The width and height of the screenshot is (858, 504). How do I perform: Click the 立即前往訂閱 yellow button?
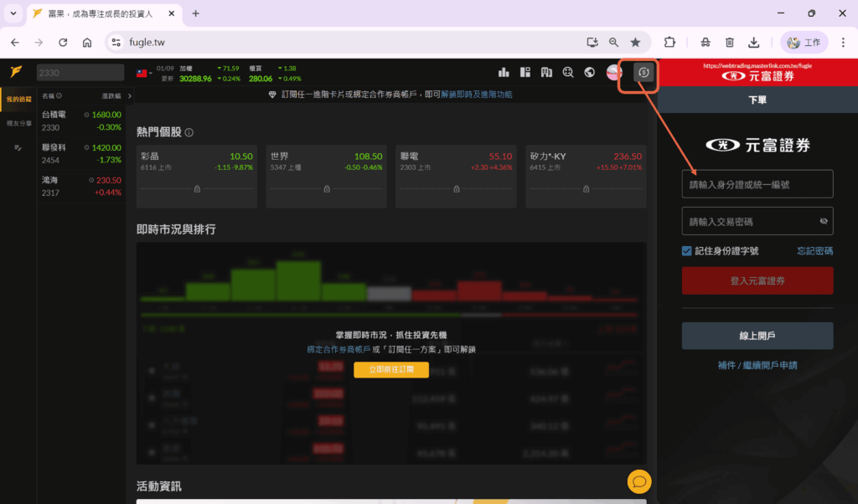click(390, 369)
